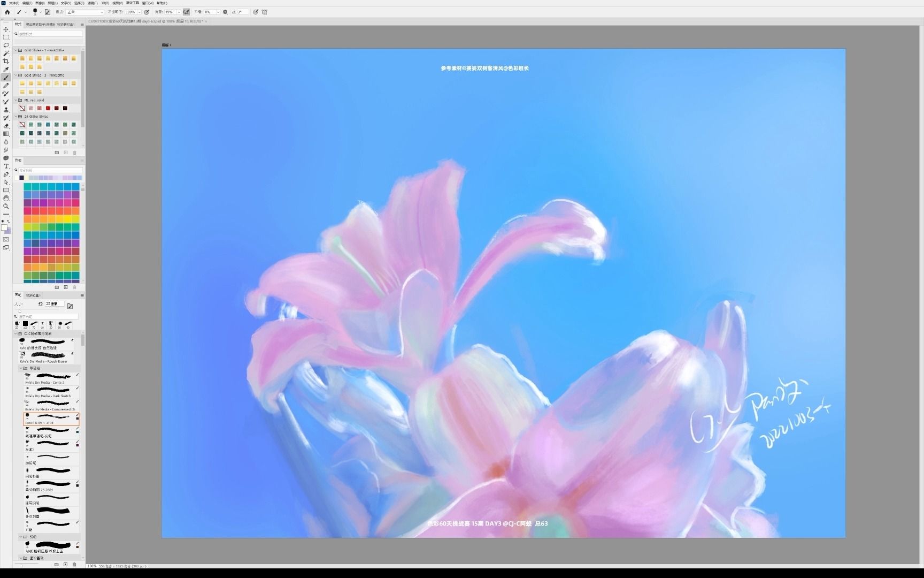Select the Hand tool

pos(6,199)
